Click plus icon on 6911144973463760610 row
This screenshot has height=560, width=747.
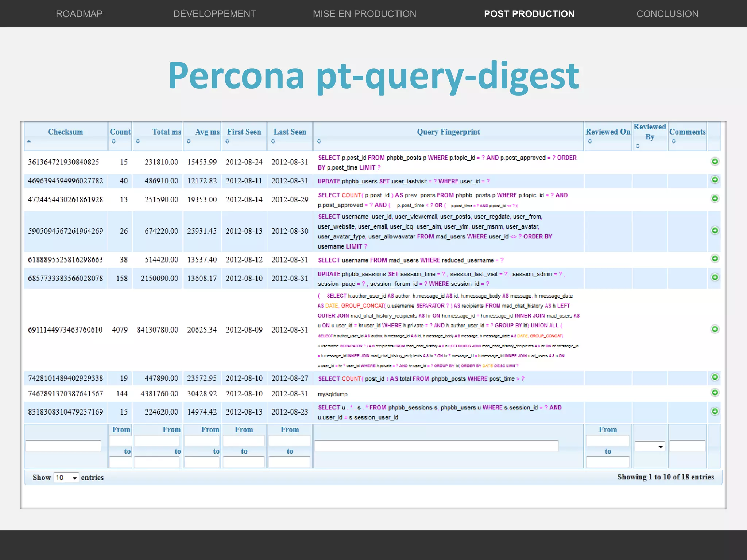pyautogui.click(x=715, y=329)
